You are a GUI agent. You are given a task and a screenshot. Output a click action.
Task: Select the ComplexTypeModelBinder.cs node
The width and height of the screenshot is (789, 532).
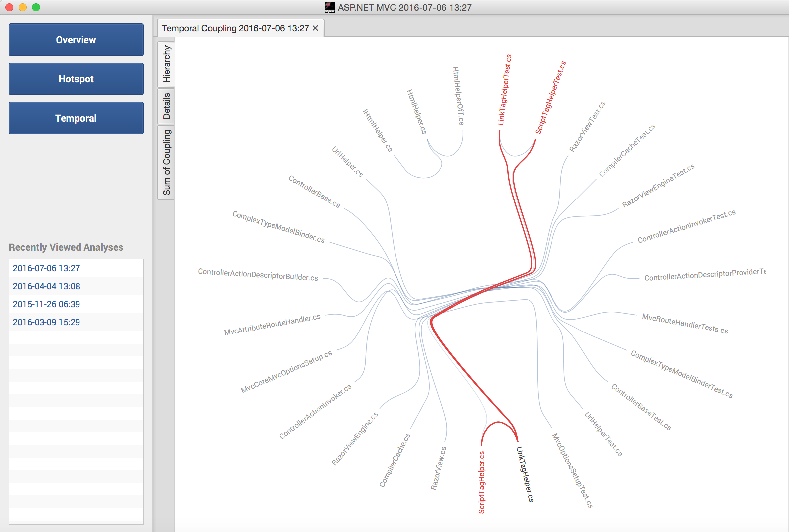(x=278, y=227)
